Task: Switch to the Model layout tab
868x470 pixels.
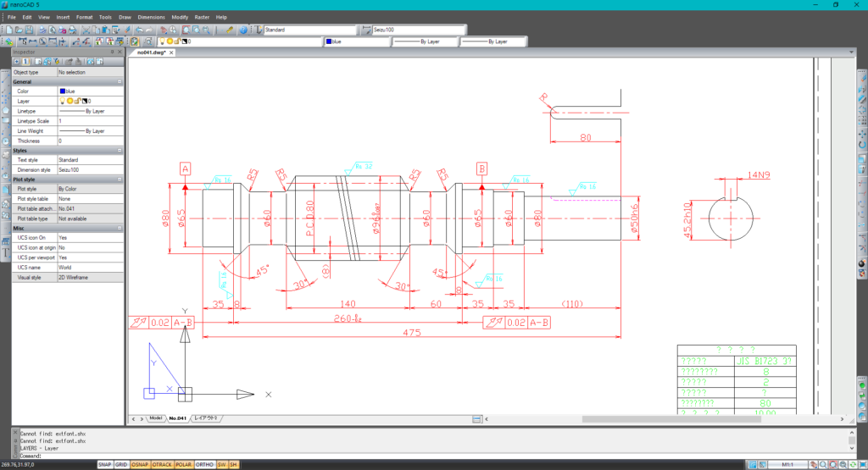Action: pos(155,418)
